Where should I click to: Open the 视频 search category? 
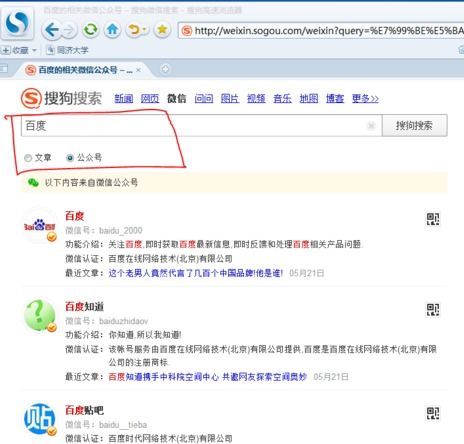[x=256, y=98]
